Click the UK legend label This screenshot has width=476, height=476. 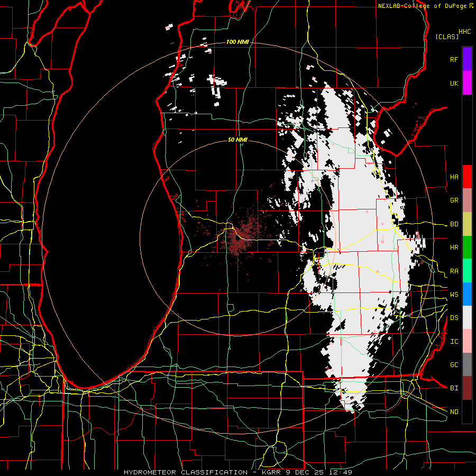(x=454, y=83)
